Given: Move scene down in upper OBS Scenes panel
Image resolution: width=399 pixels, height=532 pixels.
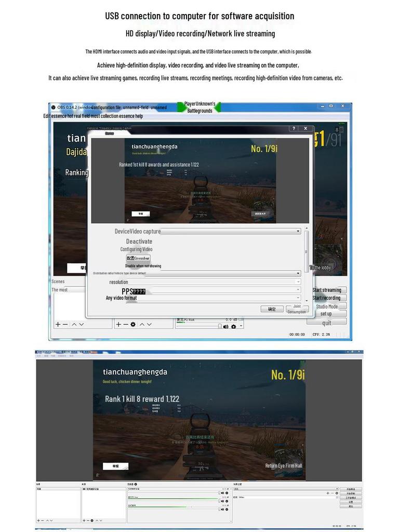Looking at the screenshot, I should pyautogui.click(x=82, y=324).
